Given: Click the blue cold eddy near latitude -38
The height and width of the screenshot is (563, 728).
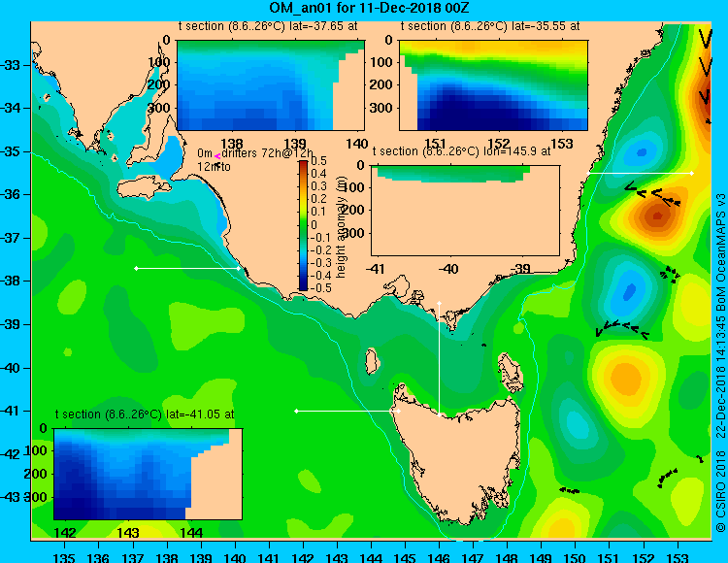Looking at the screenshot, I should click(x=629, y=292).
